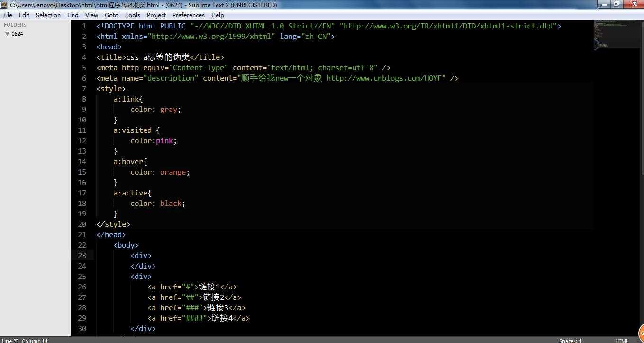Click the xhtml1-strict.dtd URL string

click(x=448, y=26)
